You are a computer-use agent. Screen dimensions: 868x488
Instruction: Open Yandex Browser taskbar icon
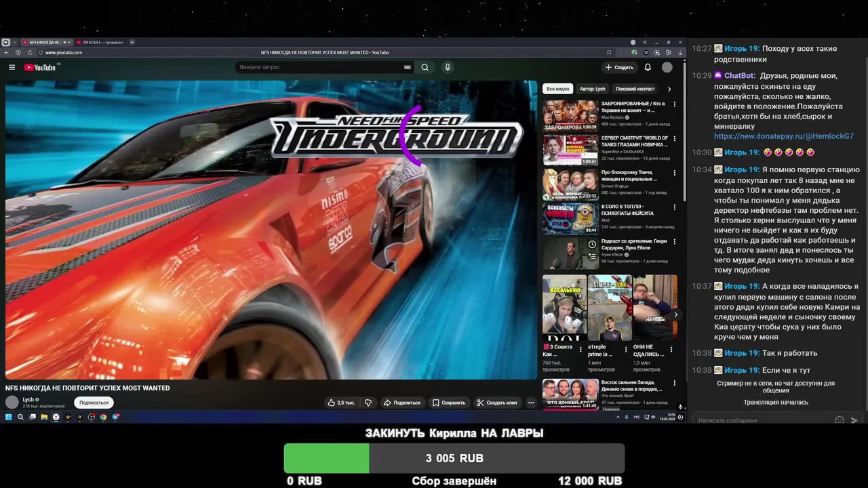coord(56,418)
